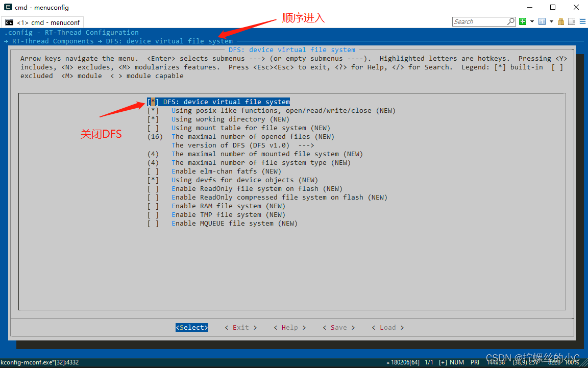Viewport: 588px width, 368px height.
Task: Enable Using mount table for file system
Action: [239, 128]
